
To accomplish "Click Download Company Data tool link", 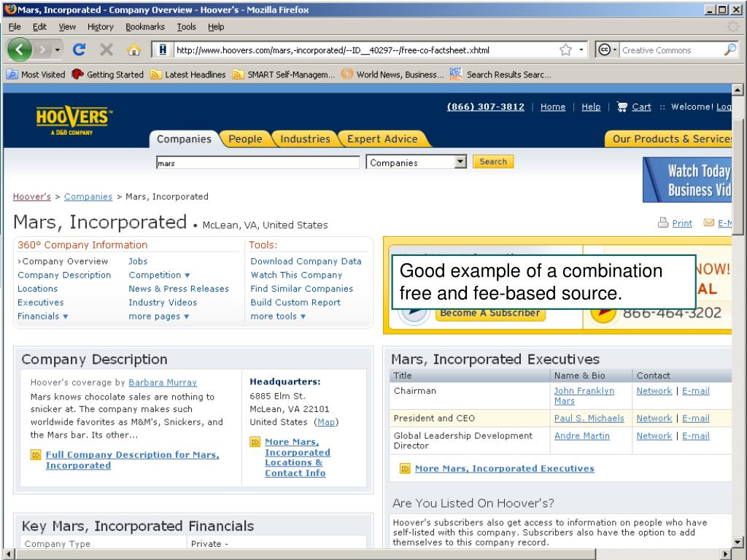I will pos(306,262).
